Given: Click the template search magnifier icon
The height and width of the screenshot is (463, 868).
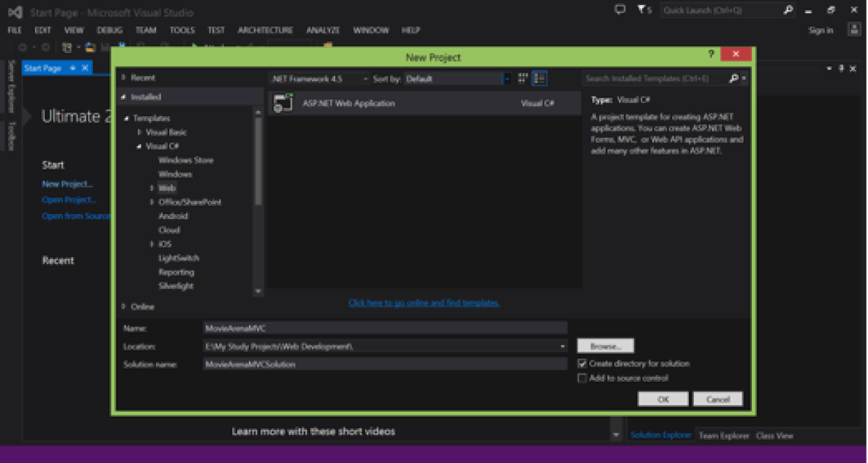Looking at the screenshot, I should [734, 78].
